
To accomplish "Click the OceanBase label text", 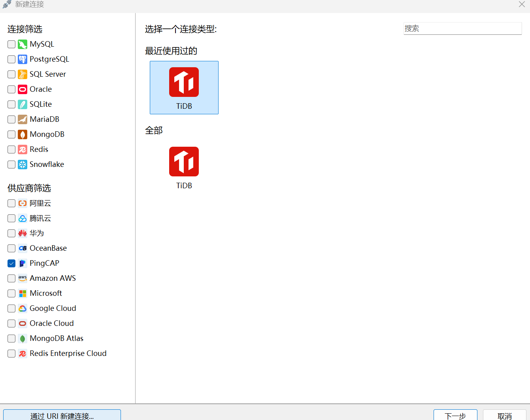I will coord(48,248).
